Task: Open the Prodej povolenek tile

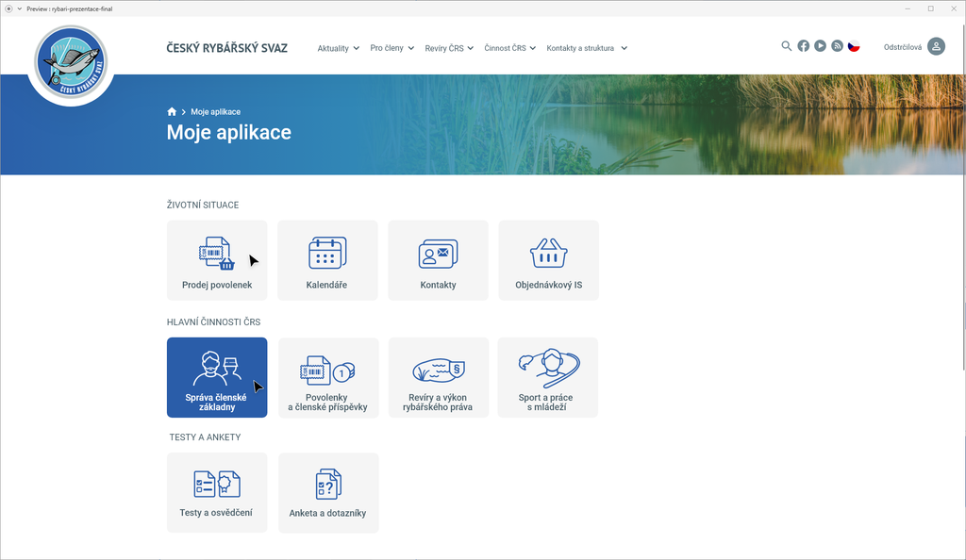Action: click(217, 260)
